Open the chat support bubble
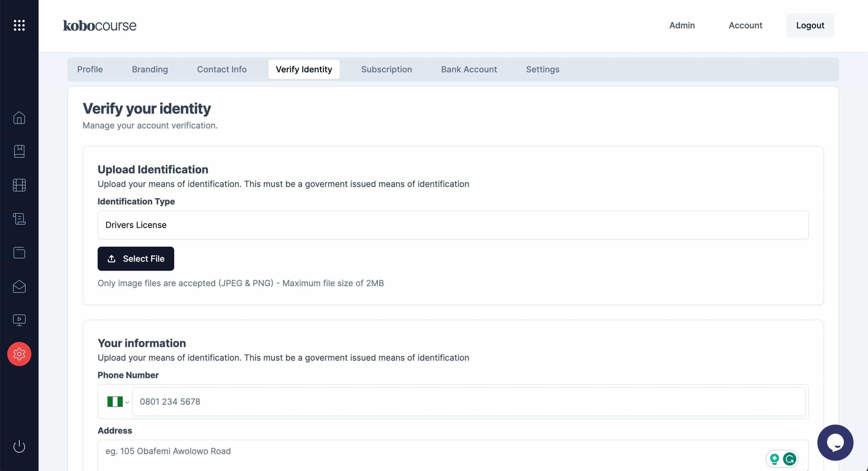Screen dimensions: 868x471 pyautogui.click(x=835, y=443)
